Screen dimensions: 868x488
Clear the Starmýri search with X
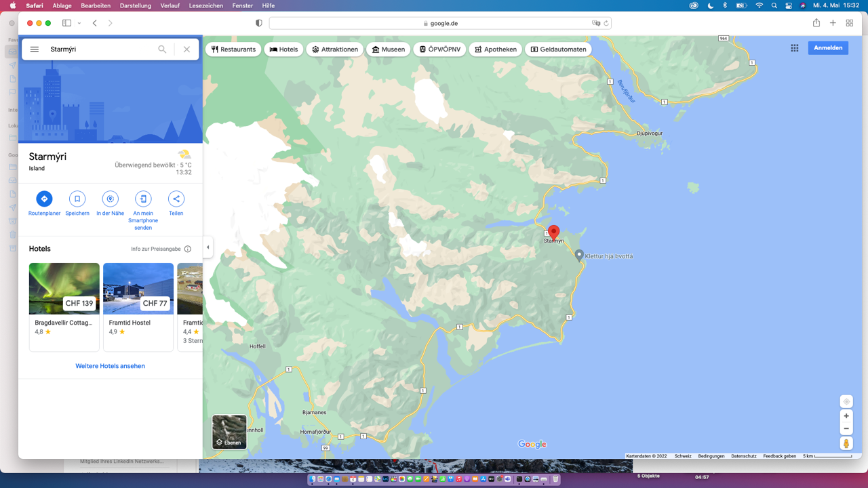point(186,49)
